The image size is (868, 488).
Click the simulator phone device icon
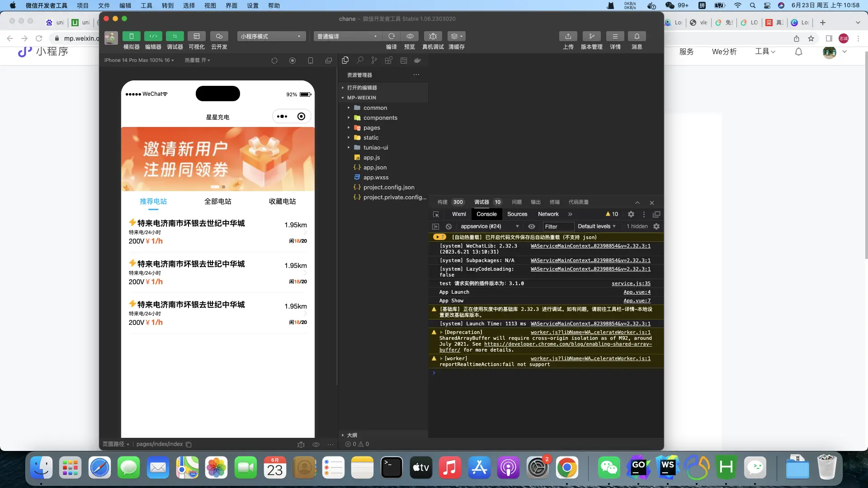[x=311, y=61]
